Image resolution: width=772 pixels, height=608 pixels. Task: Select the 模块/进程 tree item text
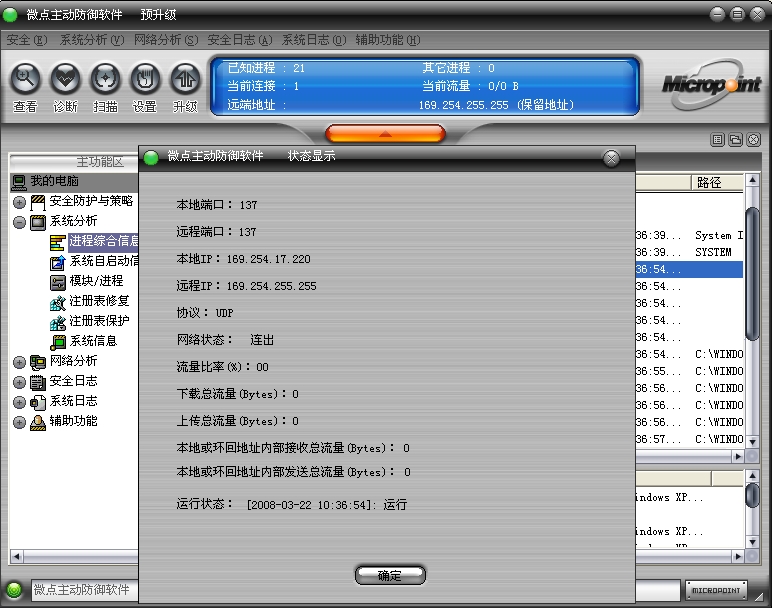(x=96, y=281)
